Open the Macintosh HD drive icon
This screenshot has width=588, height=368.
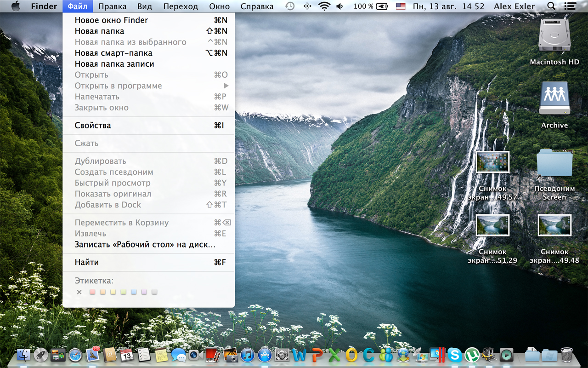pyautogui.click(x=554, y=37)
